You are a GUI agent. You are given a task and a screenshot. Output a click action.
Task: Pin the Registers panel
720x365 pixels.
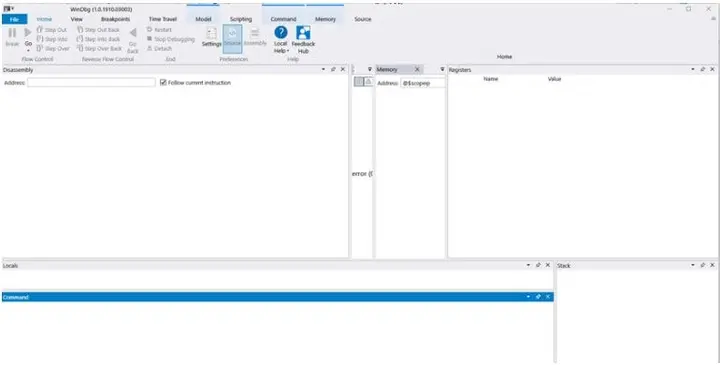click(703, 69)
